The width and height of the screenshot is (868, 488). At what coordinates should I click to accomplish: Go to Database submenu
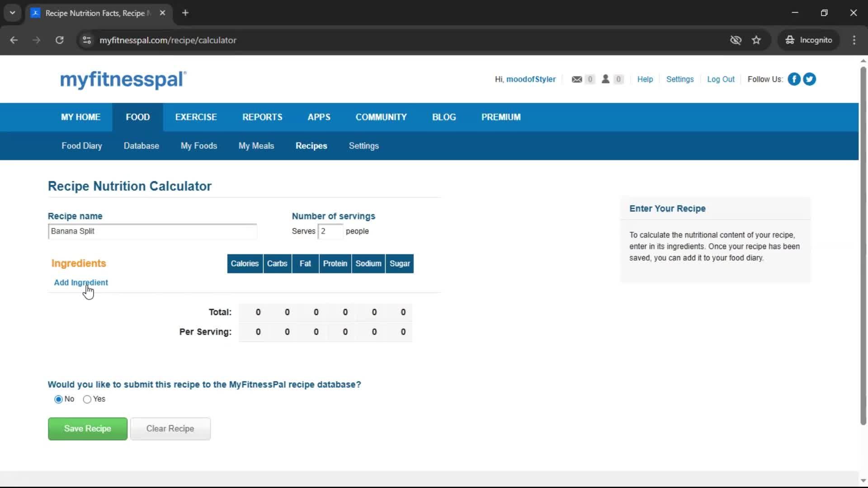(142, 146)
